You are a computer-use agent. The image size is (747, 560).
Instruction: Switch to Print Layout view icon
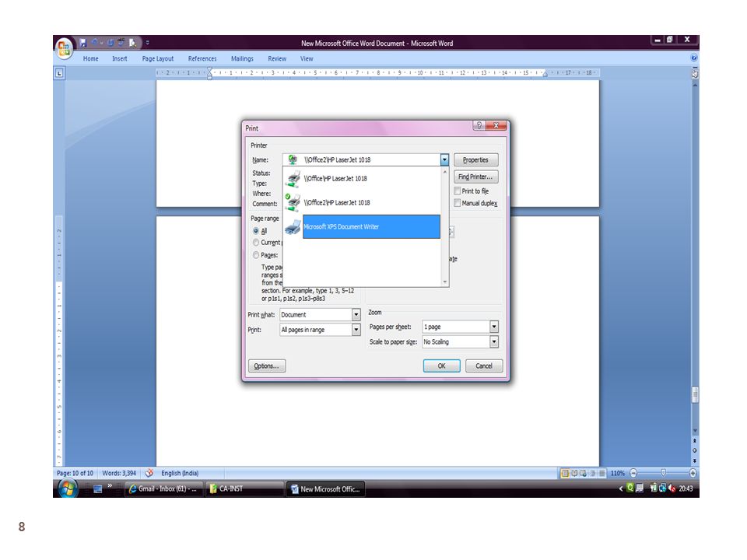point(565,474)
